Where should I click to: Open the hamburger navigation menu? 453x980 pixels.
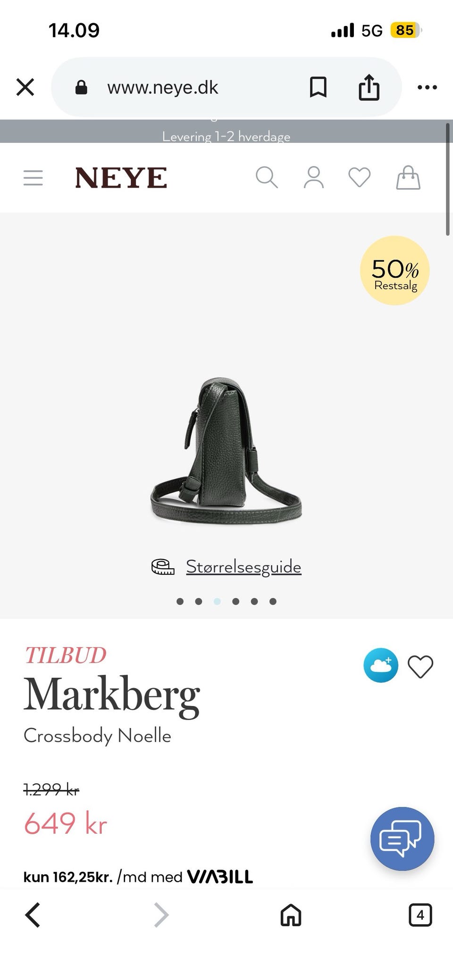(33, 178)
